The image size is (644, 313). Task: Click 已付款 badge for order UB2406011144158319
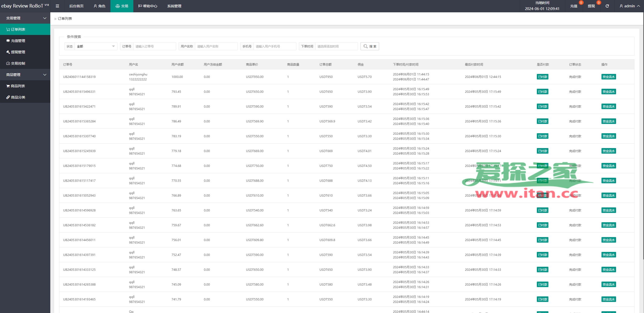(x=543, y=77)
